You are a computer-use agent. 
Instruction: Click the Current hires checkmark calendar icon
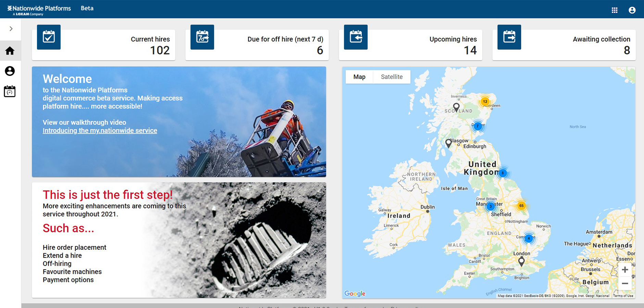coord(49,37)
